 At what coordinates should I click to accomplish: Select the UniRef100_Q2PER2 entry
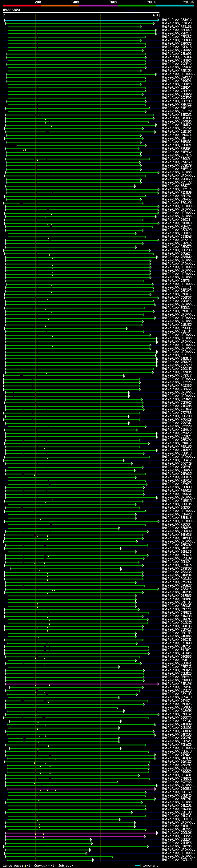click(177, 91)
